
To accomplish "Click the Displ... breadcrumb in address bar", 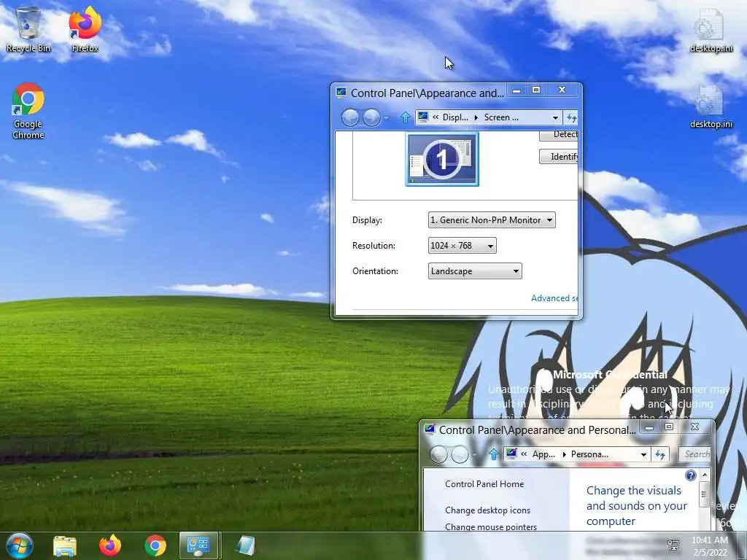I will [455, 117].
